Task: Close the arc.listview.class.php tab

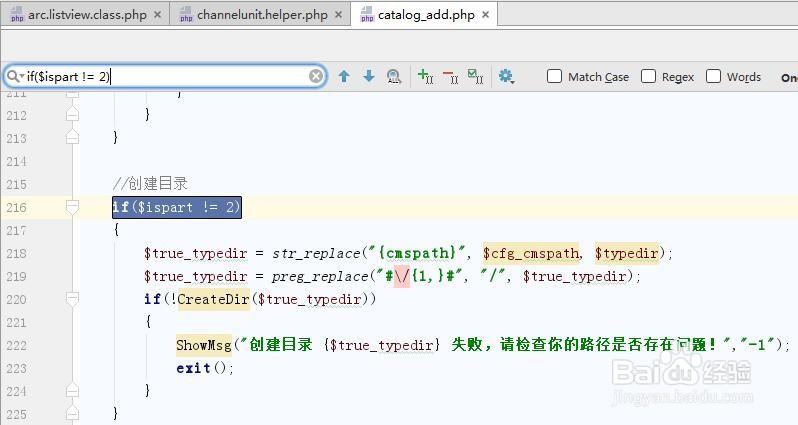Action: pos(158,15)
